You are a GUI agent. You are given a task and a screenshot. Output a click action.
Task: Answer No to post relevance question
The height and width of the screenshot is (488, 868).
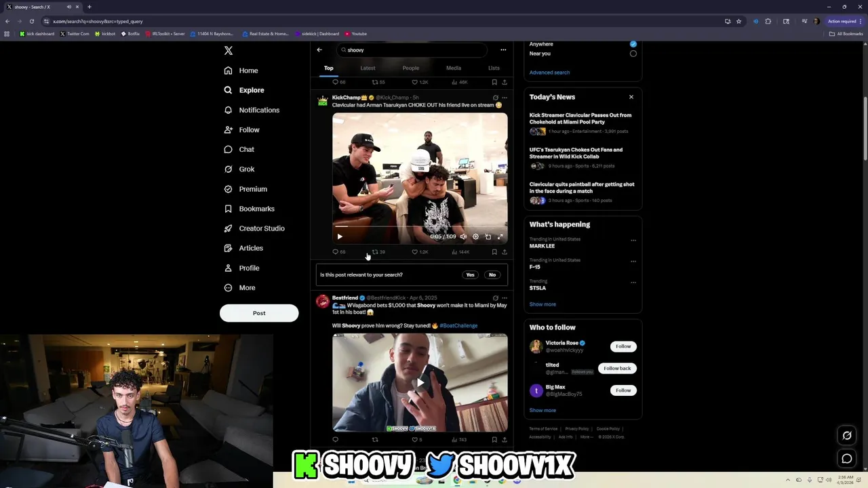click(492, 274)
